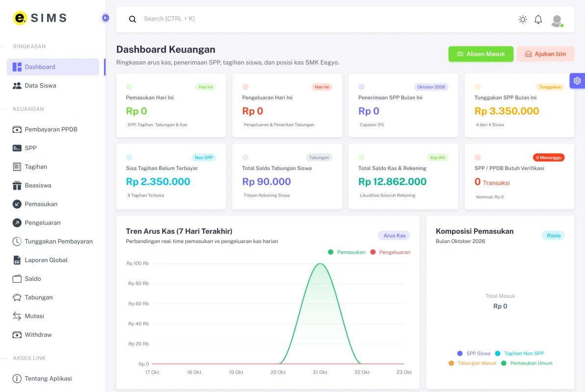Go to Data Siswa menu

click(x=52, y=85)
